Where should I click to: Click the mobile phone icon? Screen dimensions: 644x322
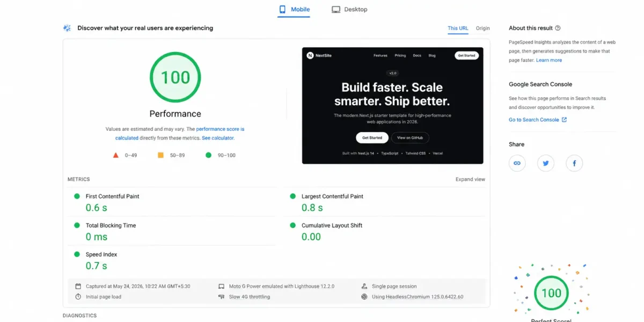coord(282,10)
